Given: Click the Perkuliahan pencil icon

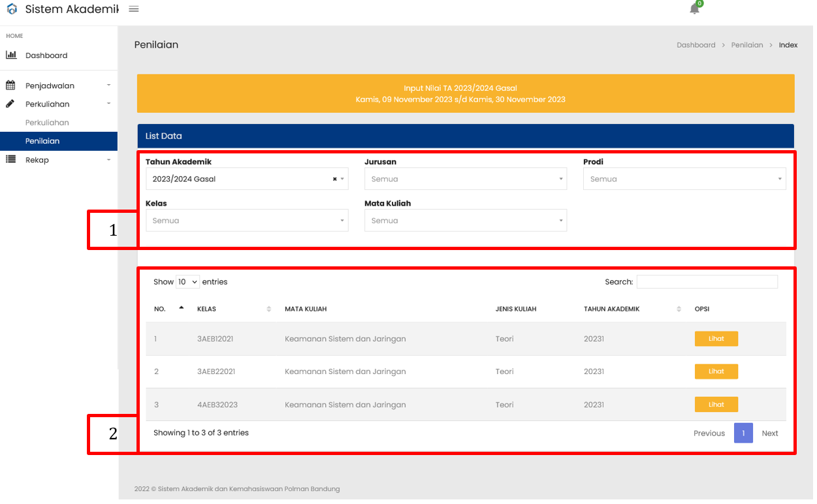Looking at the screenshot, I should tap(10, 103).
